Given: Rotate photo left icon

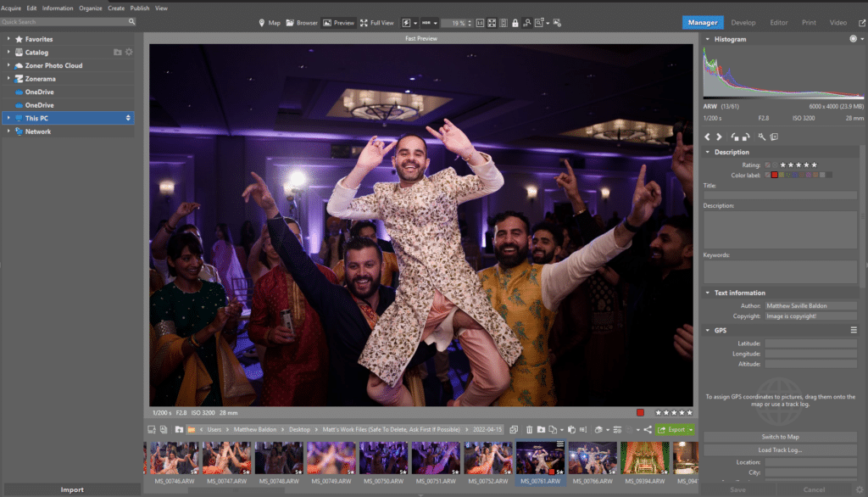Looking at the screenshot, I should point(735,137).
